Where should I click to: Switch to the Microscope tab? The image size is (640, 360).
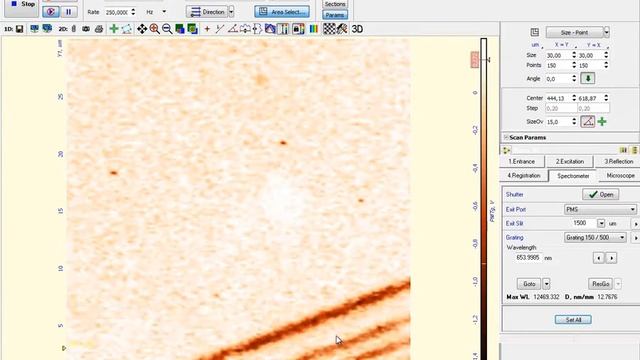coord(620,176)
